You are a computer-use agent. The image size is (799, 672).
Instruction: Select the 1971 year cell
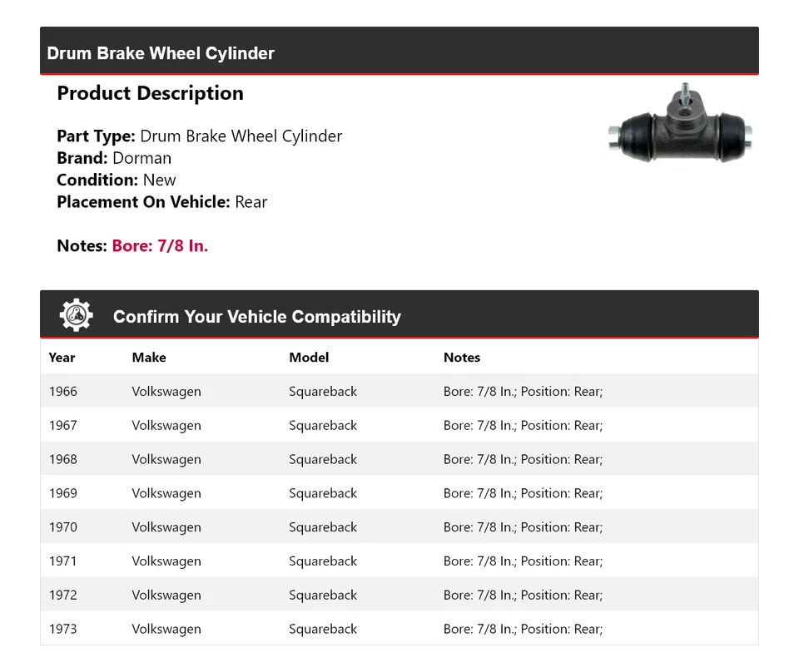(63, 561)
